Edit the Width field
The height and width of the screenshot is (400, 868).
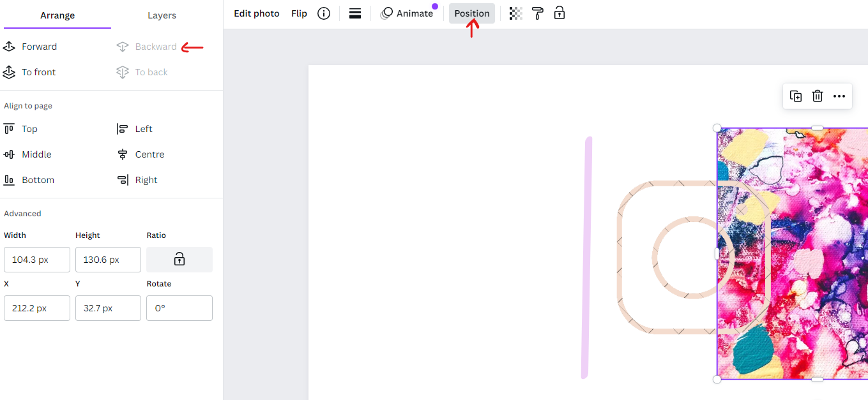point(37,260)
